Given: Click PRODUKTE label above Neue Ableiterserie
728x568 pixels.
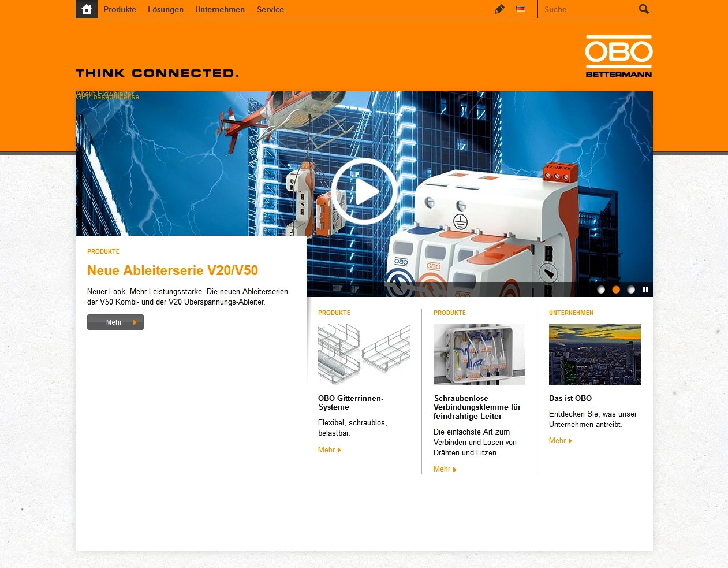Looking at the screenshot, I should tap(103, 251).
